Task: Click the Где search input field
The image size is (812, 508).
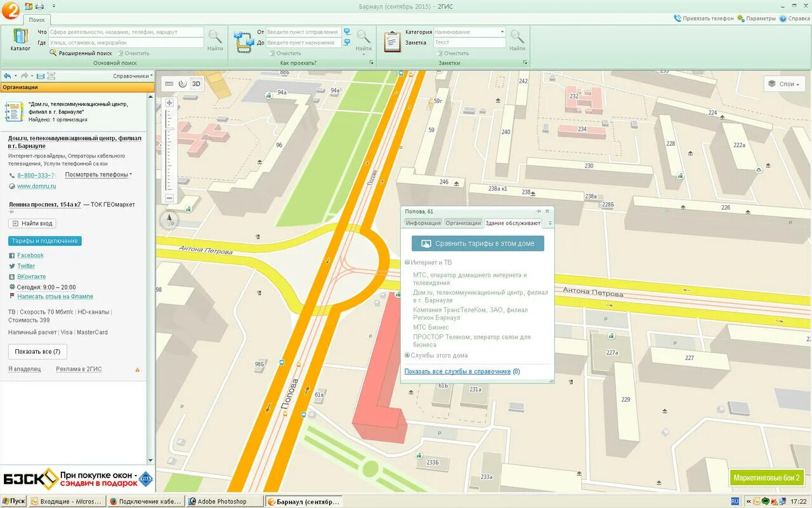Action: click(x=126, y=43)
